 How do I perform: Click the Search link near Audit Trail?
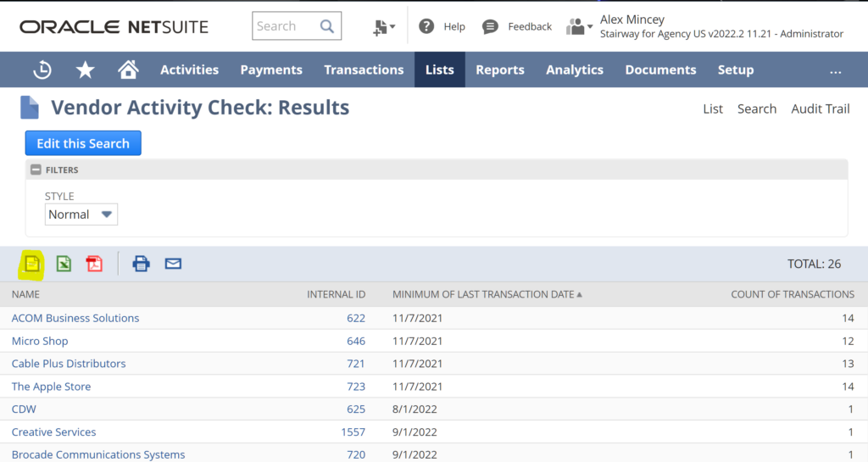click(x=757, y=109)
